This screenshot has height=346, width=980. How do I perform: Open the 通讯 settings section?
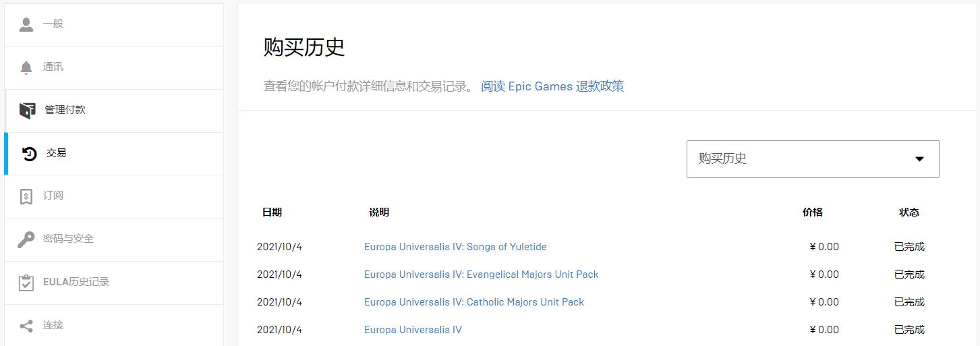114,67
